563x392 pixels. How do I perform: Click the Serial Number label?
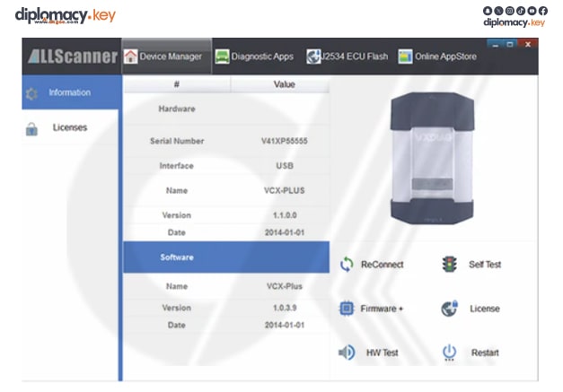pyautogui.click(x=177, y=141)
